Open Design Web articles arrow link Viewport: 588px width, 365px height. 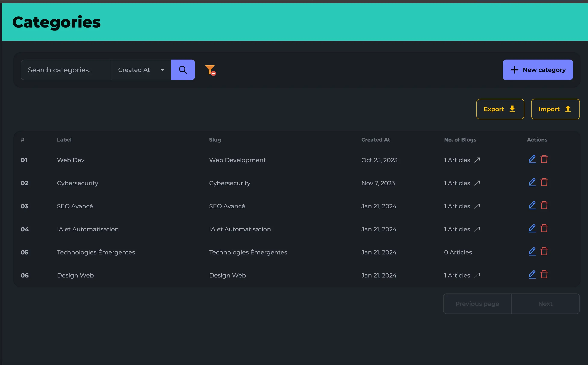coord(477,275)
